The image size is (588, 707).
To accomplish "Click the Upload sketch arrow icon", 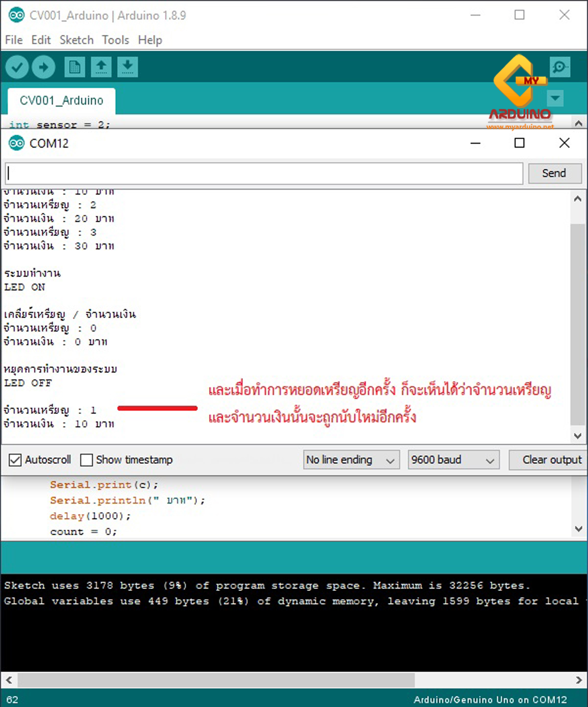I will tap(44, 67).
